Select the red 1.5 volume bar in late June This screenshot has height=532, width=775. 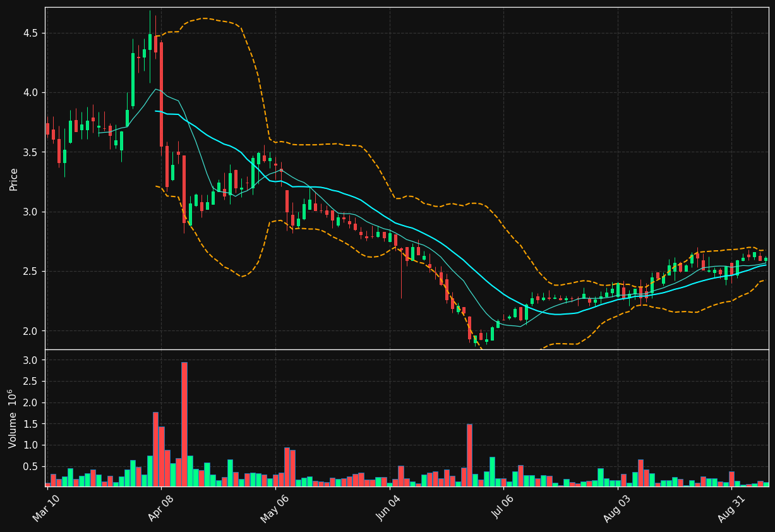tap(469, 455)
